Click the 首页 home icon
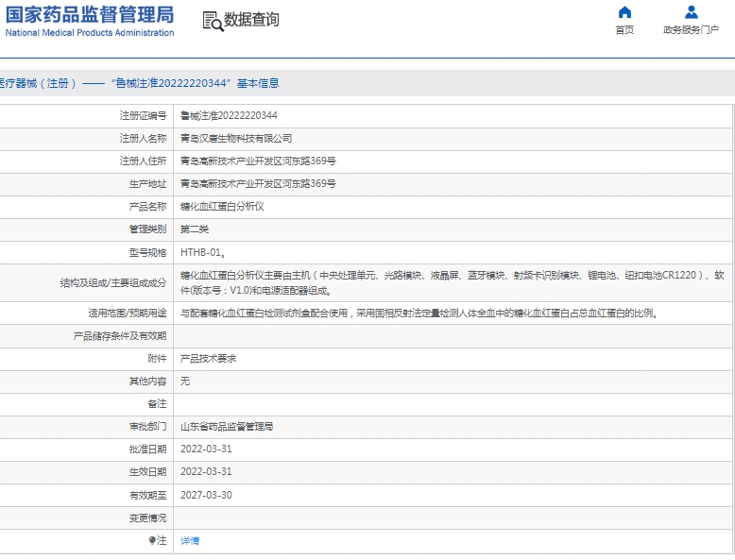Viewport: 735px width, 560px height. coord(624,12)
